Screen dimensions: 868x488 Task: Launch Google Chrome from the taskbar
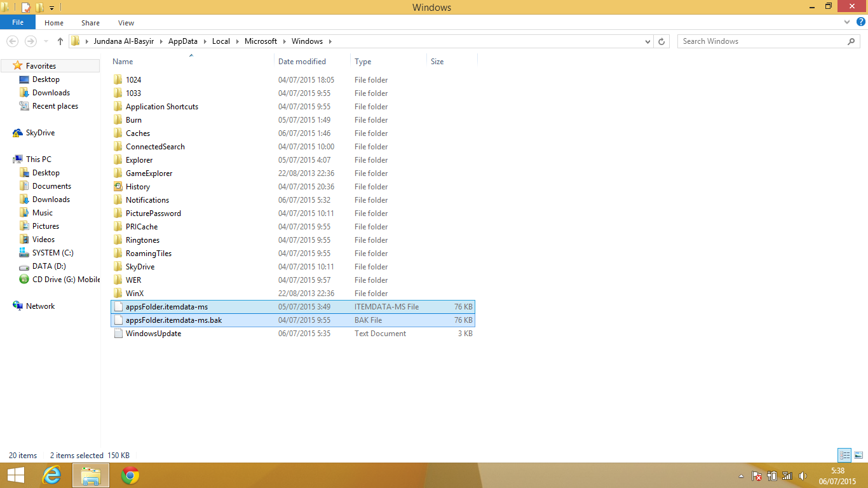[x=130, y=475]
